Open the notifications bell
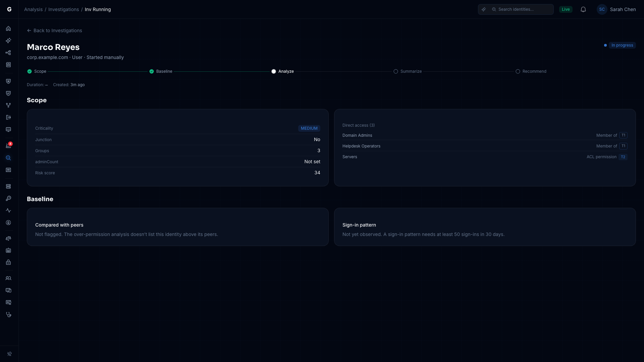This screenshot has height=362, width=644. point(583,9)
